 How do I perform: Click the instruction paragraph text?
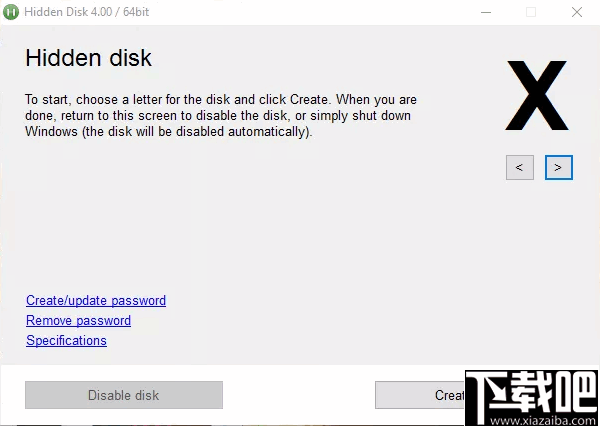point(220,115)
